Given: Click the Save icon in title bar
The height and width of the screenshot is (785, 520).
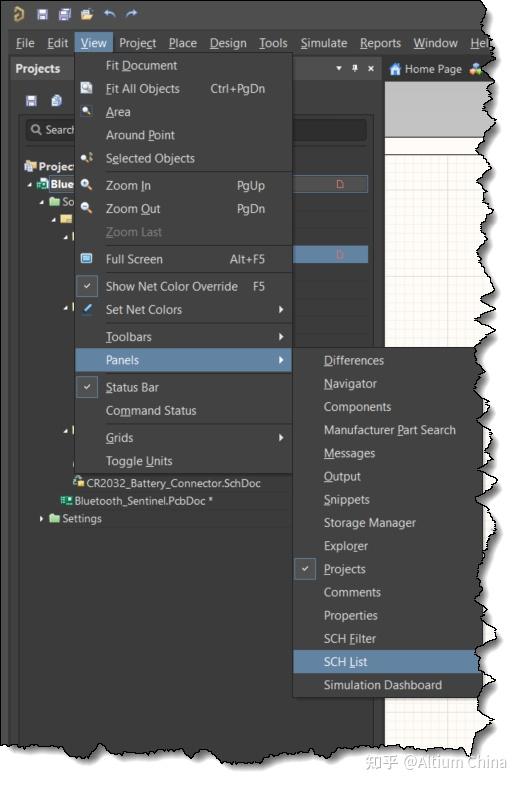Looking at the screenshot, I should pos(43,15).
